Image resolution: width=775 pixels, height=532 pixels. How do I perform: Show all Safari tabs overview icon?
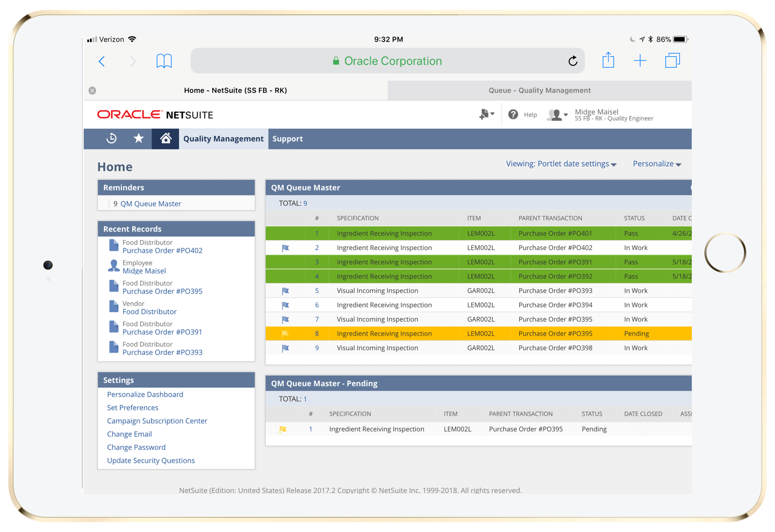tap(672, 60)
